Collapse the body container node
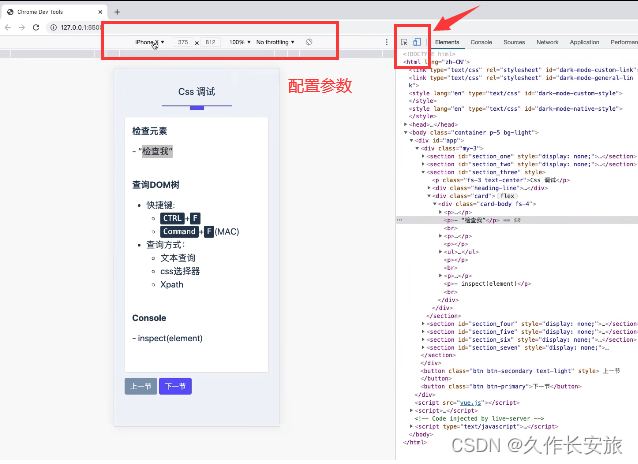This screenshot has height=464, width=638. (405, 133)
